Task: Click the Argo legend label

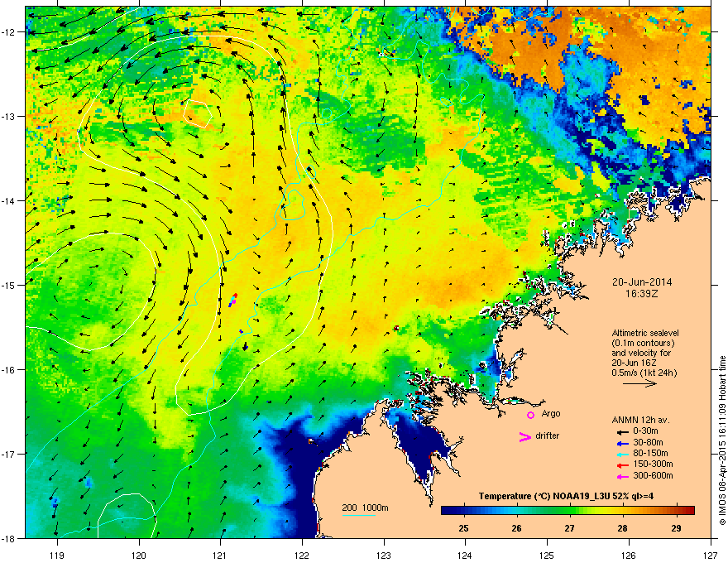Action: tap(551, 414)
